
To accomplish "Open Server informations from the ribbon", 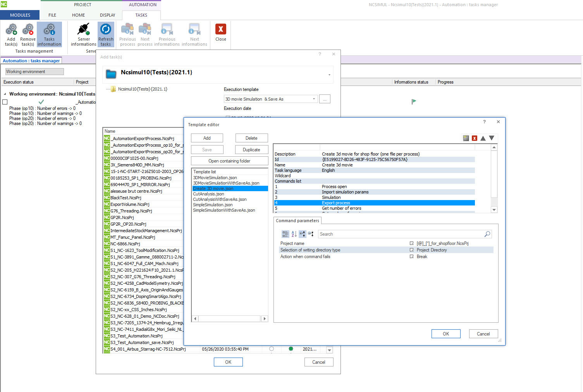I will click(x=84, y=30).
